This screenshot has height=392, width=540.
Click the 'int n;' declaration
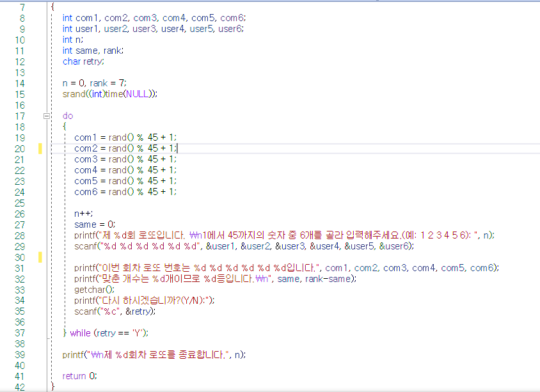point(73,40)
